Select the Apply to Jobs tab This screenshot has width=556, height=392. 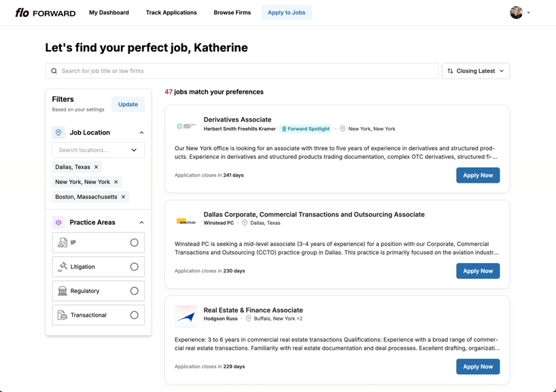286,12
